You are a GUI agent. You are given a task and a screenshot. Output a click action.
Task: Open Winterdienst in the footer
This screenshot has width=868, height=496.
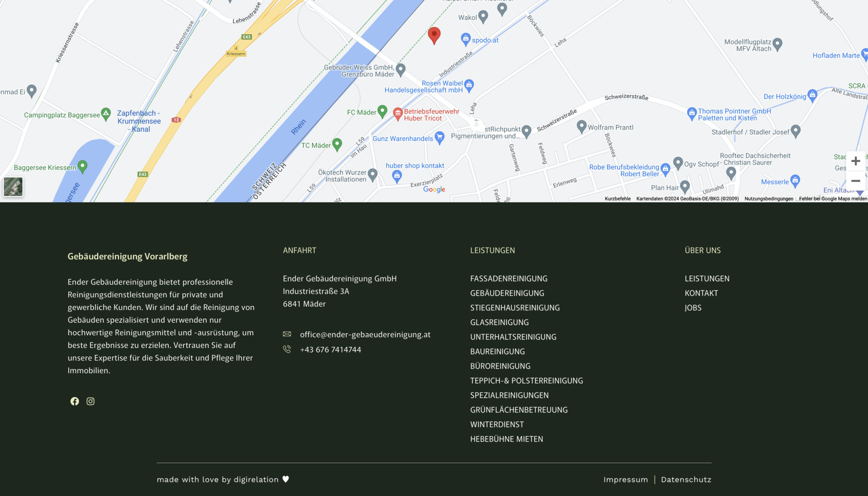pos(497,425)
